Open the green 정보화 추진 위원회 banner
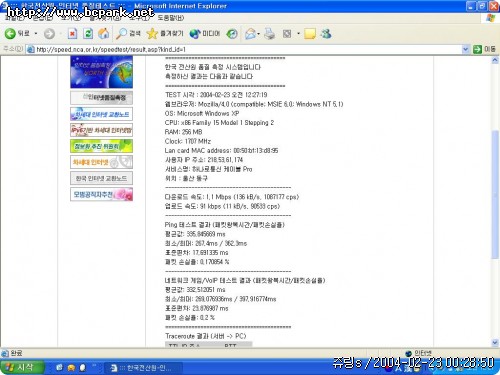This screenshot has width=500, height=375. pos(101,146)
